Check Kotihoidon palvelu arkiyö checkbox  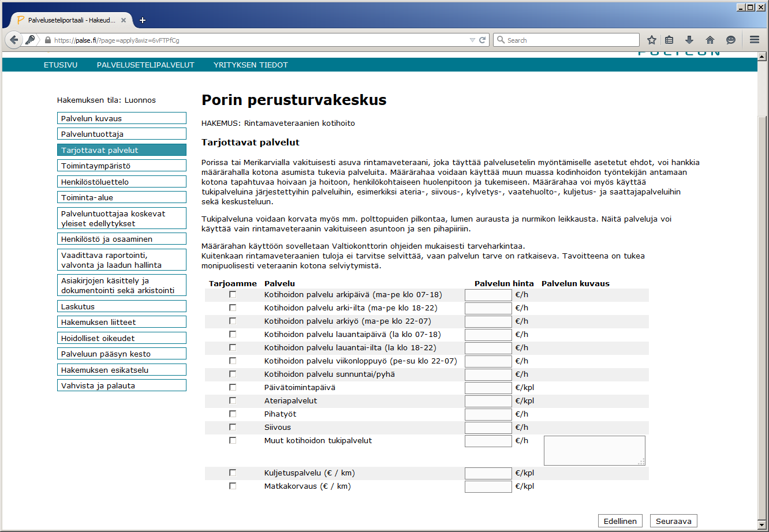(x=233, y=321)
